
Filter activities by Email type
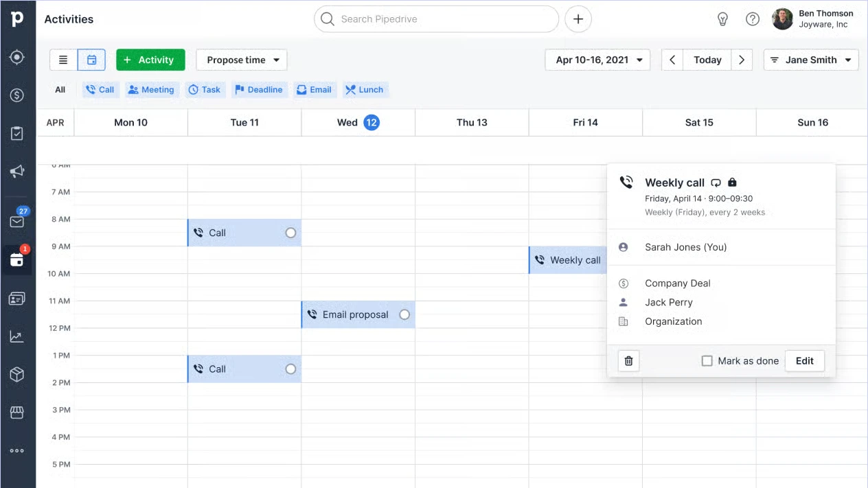(x=314, y=89)
